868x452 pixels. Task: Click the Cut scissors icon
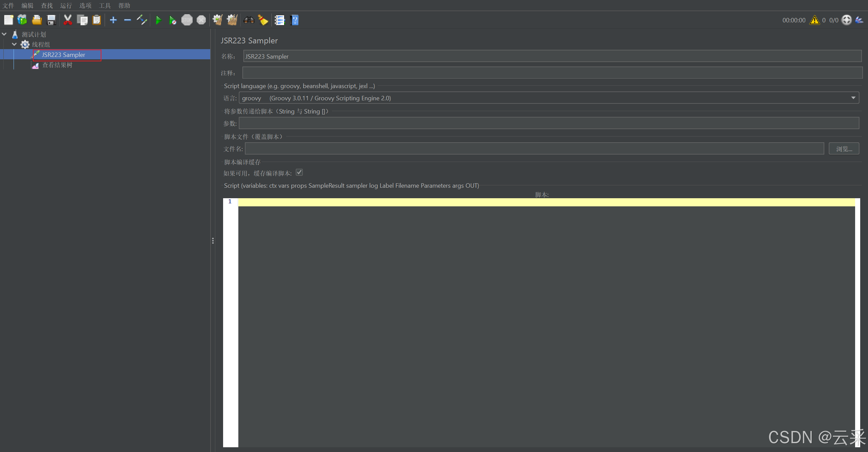click(x=68, y=20)
